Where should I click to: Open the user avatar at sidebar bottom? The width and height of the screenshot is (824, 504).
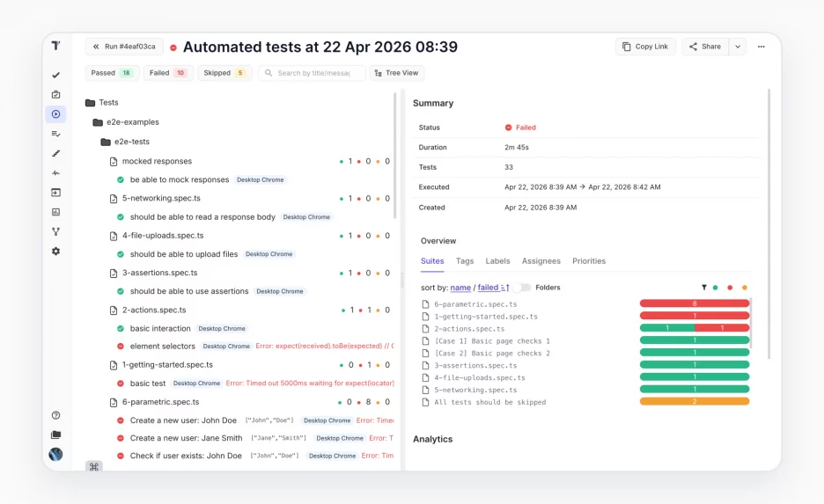click(55, 454)
